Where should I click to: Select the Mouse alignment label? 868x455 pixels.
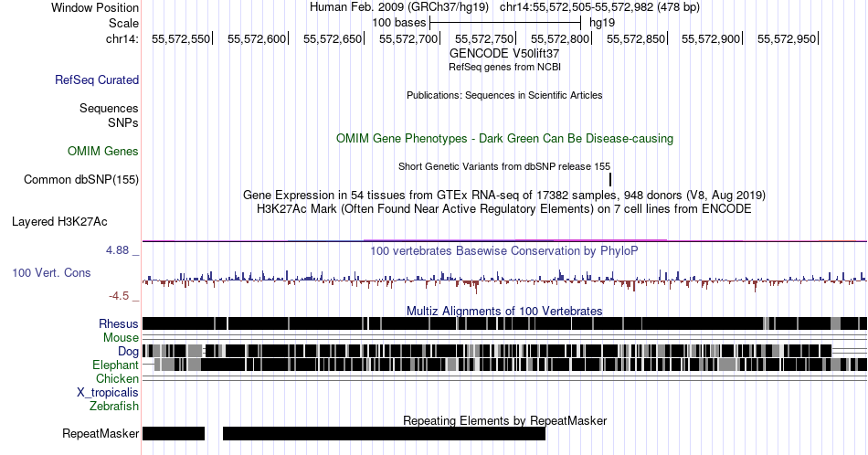pyautogui.click(x=121, y=338)
